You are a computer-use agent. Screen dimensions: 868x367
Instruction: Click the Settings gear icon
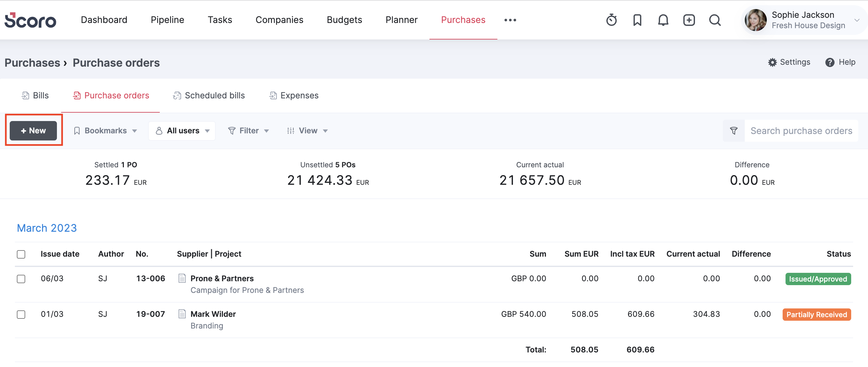pos(772,62)
